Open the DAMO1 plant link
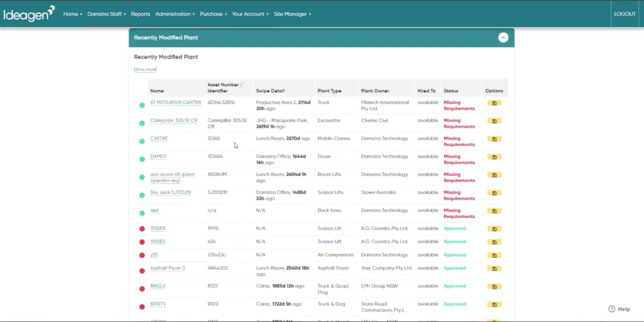This screenshot has width=644, height=322. point(158,156)
